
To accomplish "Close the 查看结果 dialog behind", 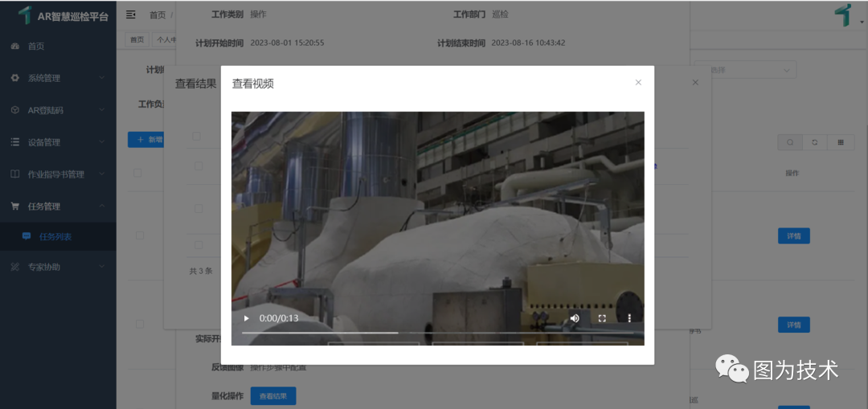I will [695, 83].
